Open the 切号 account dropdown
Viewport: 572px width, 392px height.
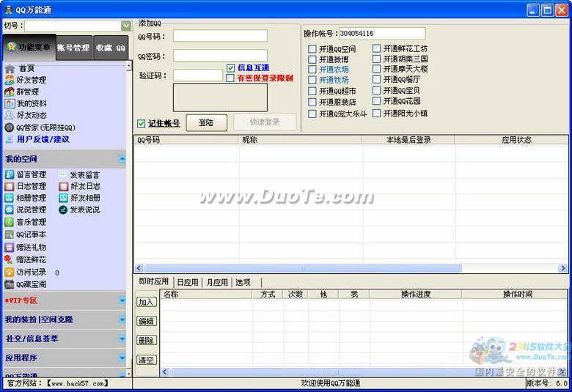[126, 26]
